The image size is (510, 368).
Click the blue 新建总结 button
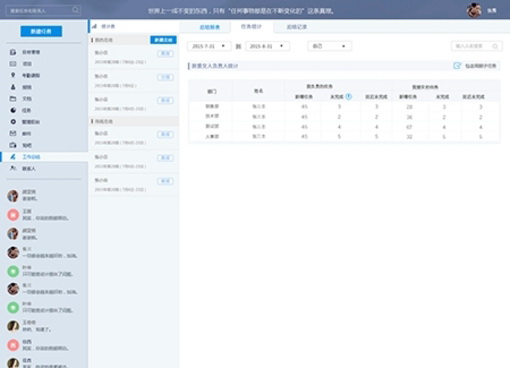[163, 40]
